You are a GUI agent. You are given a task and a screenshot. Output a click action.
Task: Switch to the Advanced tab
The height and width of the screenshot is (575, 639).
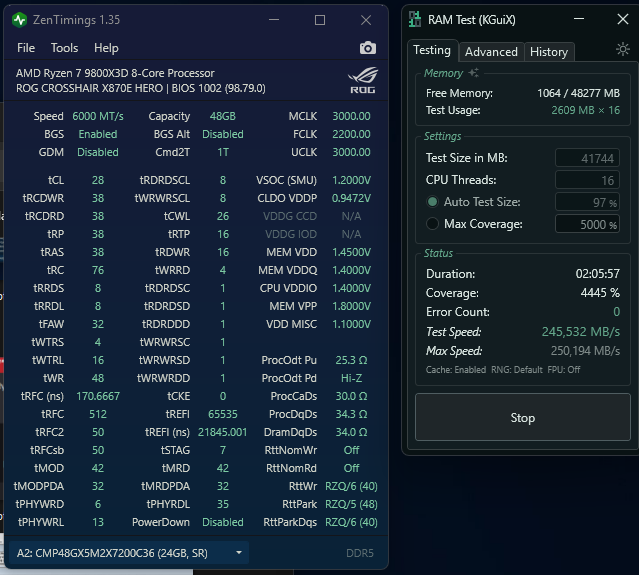(491, 52)
